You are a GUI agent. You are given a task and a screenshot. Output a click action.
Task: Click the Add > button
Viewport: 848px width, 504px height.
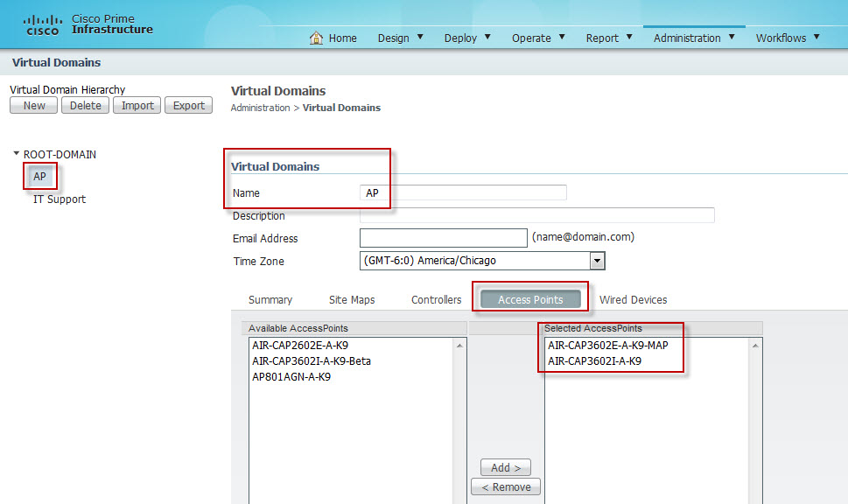tap(506, 467)
